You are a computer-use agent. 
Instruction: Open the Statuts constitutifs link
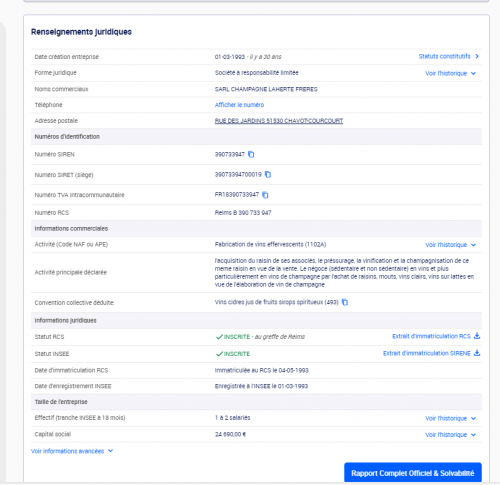tap(444, 56)
